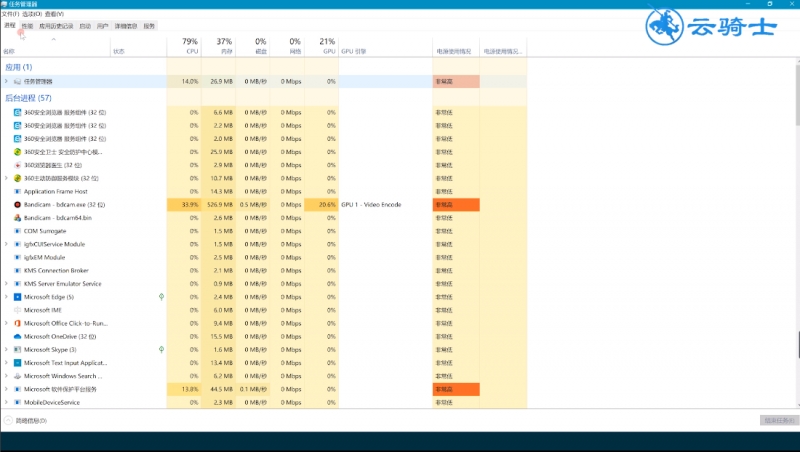800x452 pixels.
Task: Expand the Microsoft Office Click-to-Run entry
Action: click(6, 323)
